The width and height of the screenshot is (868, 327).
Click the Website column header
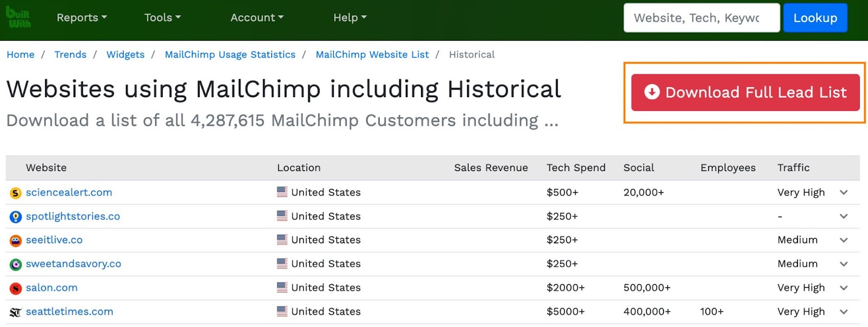[x=46, y=168]
